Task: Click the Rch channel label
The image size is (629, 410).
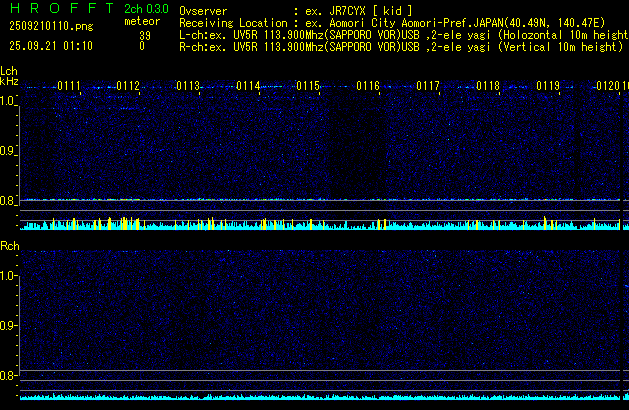Action: 10,246
